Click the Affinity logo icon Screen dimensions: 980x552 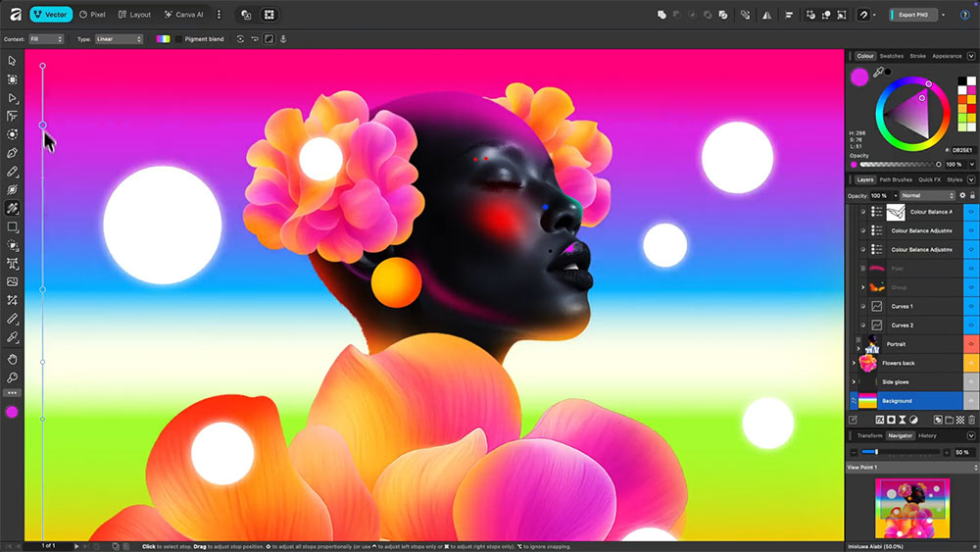coord(16,15)
